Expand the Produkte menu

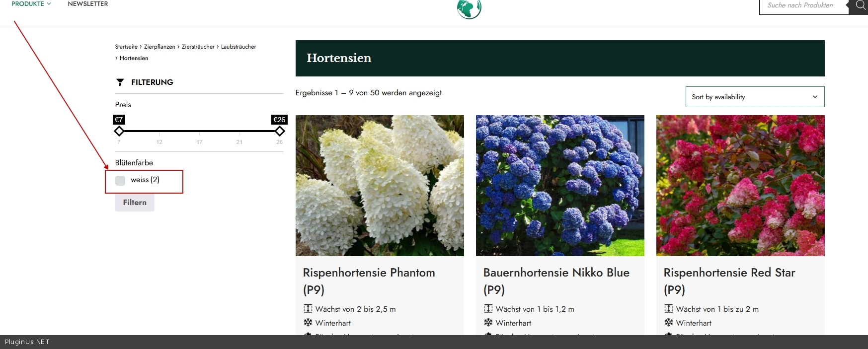31,4
